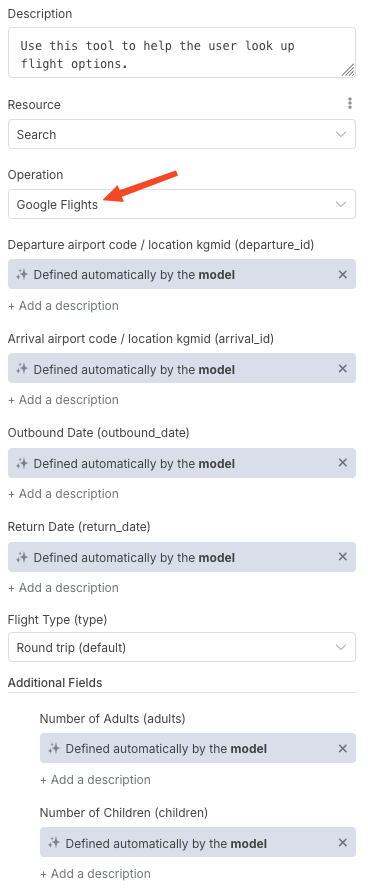Image resolution: width=368 pixels, height=888 pixels.
Task: Add a description under Number of Children
Action: 95,874
